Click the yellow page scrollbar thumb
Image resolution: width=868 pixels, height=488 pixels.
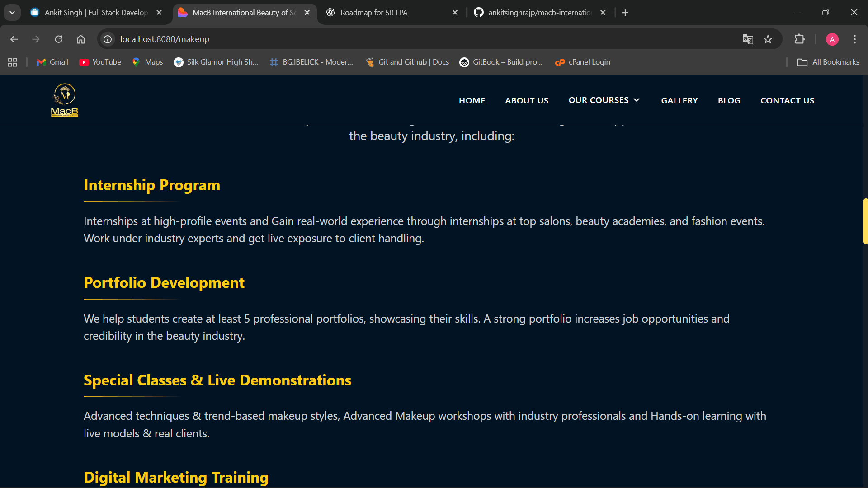pyautogui.click(x=865, y=221)
